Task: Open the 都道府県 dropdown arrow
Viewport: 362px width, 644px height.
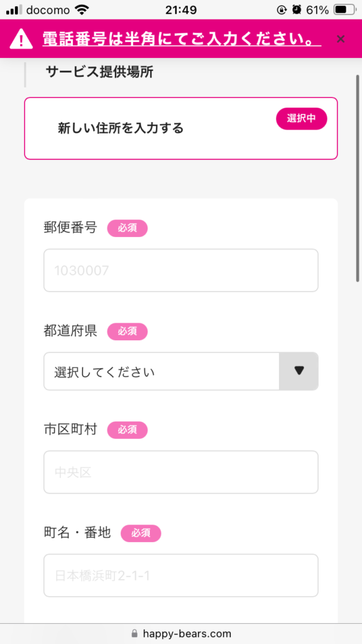Action: (x=299, y=371)
